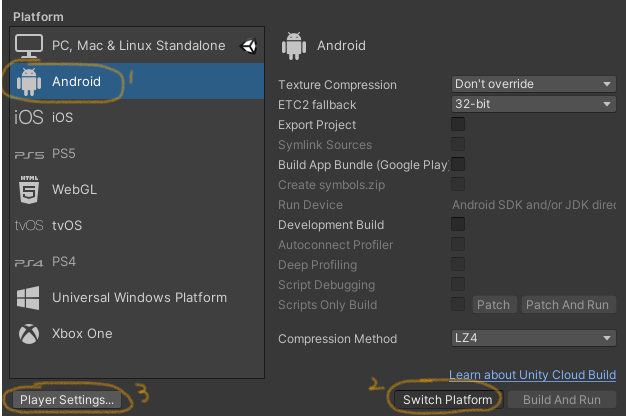The width and height of the screenshot is (626, 416).
Task: Click the Xbox One logo icon
Action: click(29, 334)
